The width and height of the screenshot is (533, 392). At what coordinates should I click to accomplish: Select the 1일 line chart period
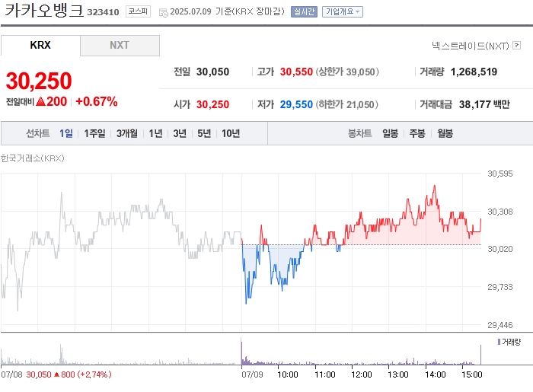tap(66, 133)
